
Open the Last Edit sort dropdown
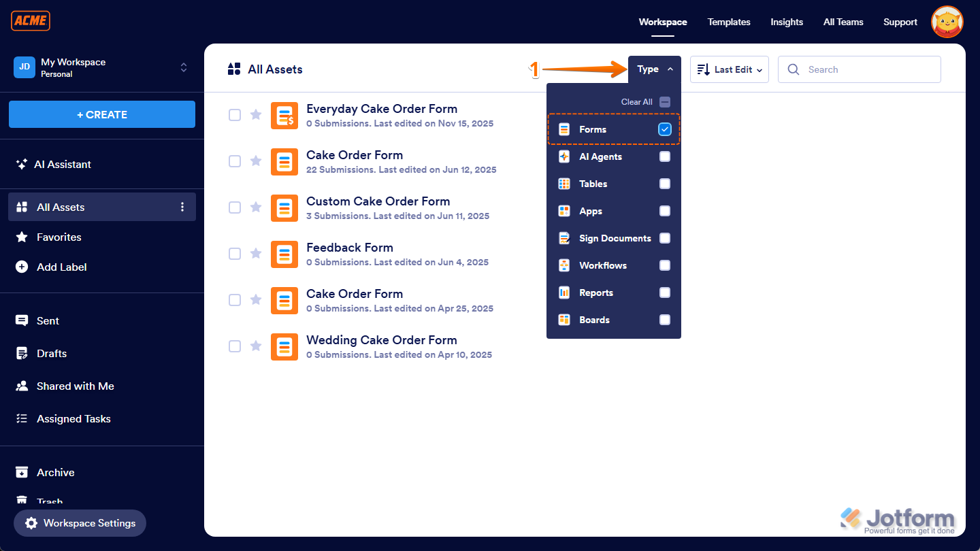pyautogui.click(x=729, y=69)
